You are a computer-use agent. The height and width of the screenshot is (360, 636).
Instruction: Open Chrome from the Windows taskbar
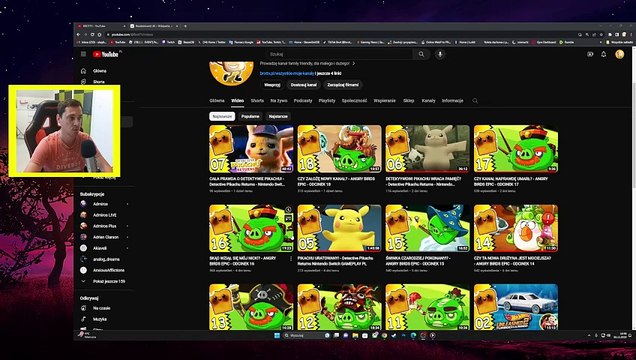point(384,336)
